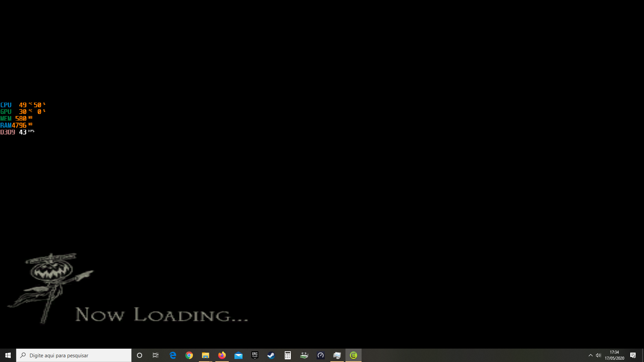The width and height of the screenshot is (644, 362).
Task: Open the Windows Start menu
Action: (x=8, y=355)
